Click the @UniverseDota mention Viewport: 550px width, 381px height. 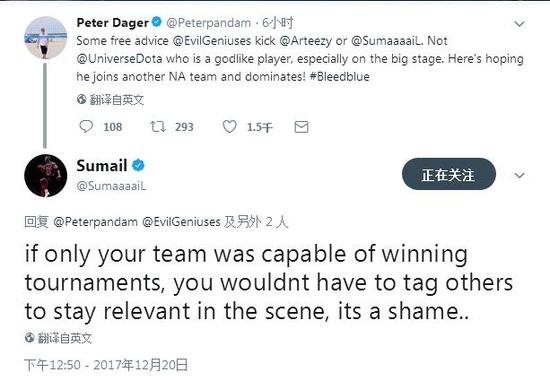[x=120, y=59]
